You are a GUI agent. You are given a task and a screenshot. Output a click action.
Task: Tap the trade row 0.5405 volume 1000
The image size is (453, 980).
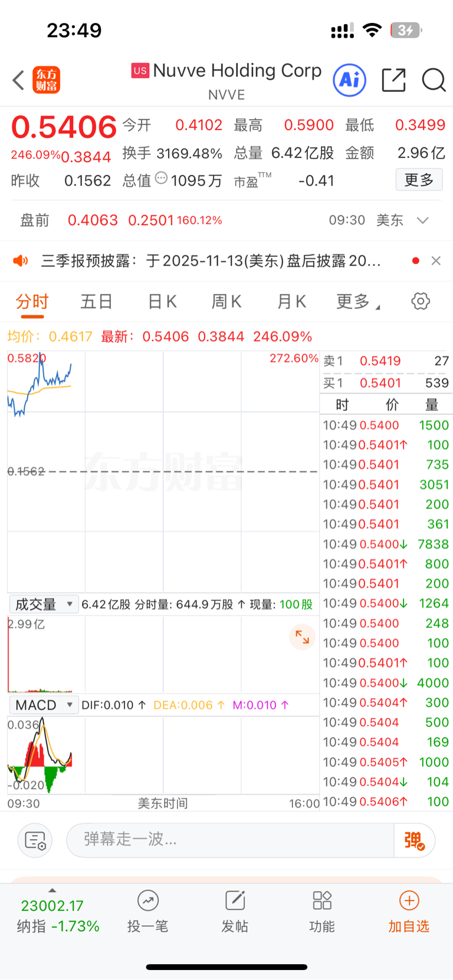(x=386, y=762)
